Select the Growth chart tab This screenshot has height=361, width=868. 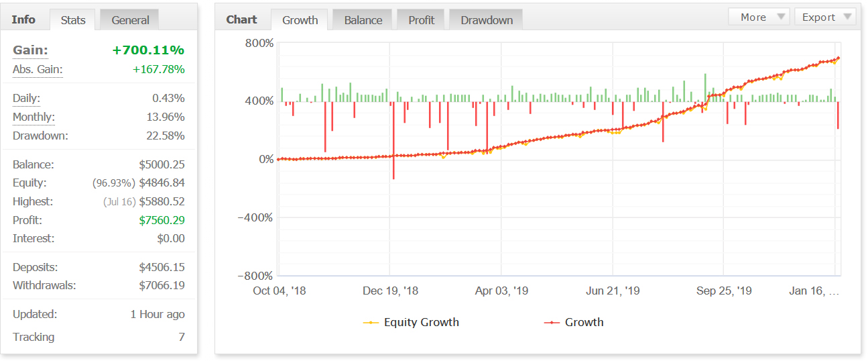(x=300, y=20)
